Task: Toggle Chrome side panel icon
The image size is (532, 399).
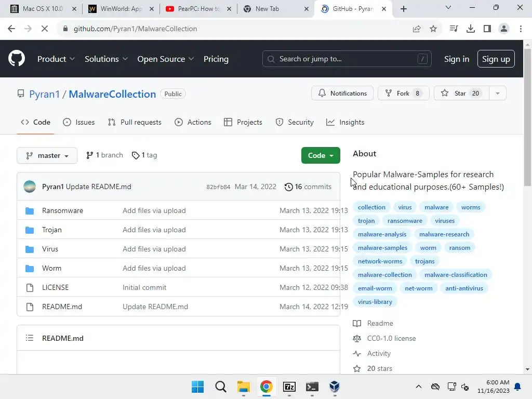Action: [487, 29]
